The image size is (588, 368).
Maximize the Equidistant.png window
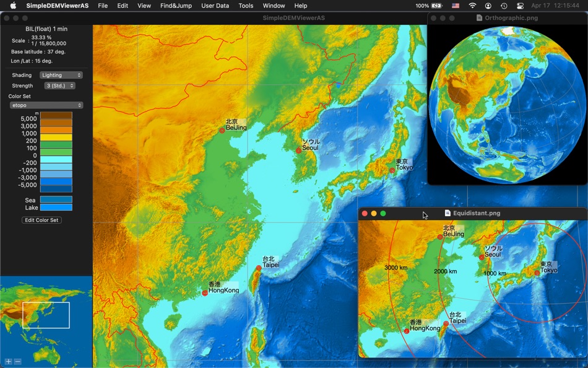[383, 213]
